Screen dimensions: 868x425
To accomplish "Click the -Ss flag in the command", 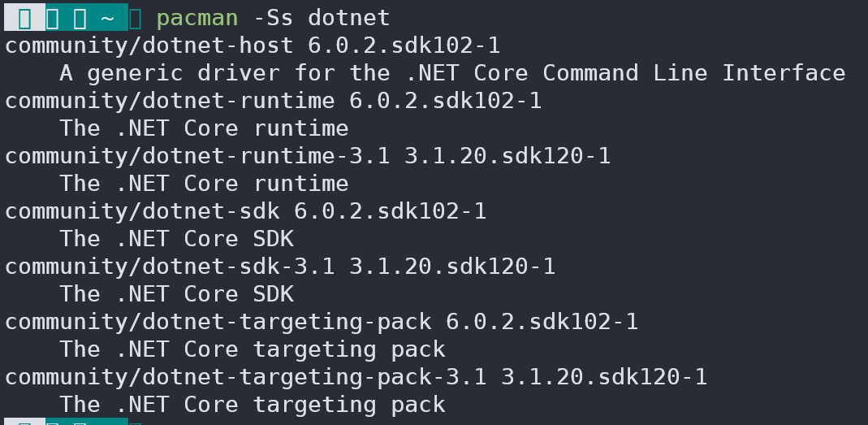I will click(273, 19).
